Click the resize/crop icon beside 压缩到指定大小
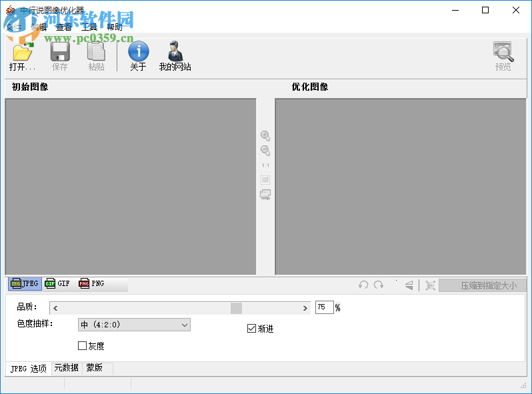The image size is (532, 394). (x=430, y=285)
